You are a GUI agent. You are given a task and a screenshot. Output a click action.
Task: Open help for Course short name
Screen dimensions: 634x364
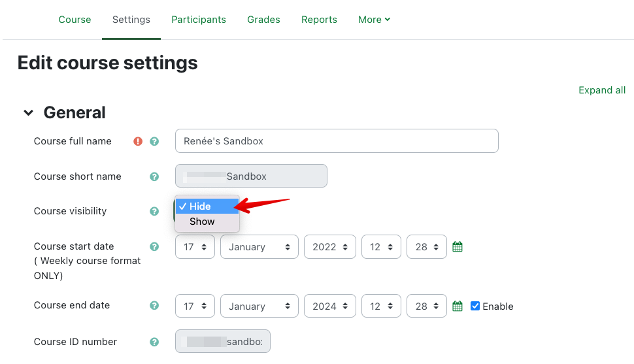click(154, 176)
